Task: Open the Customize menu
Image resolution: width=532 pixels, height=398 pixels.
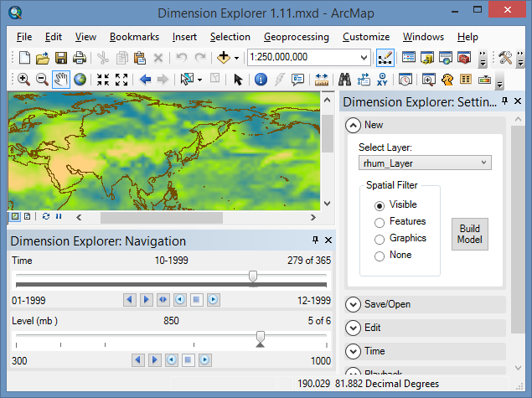Action: [366, 37]
